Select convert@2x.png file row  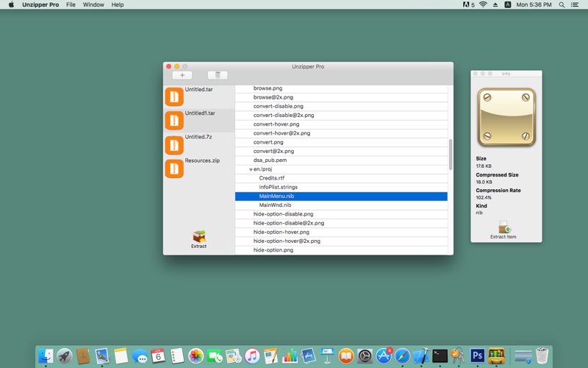tap(341, 152)
